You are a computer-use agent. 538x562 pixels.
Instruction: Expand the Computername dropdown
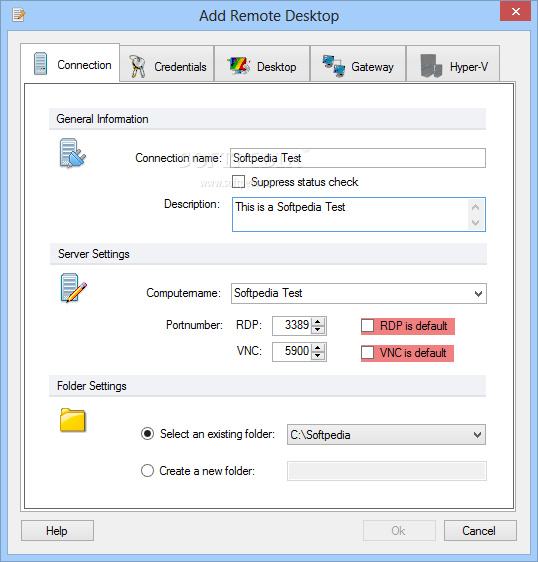tap(478, 294)
